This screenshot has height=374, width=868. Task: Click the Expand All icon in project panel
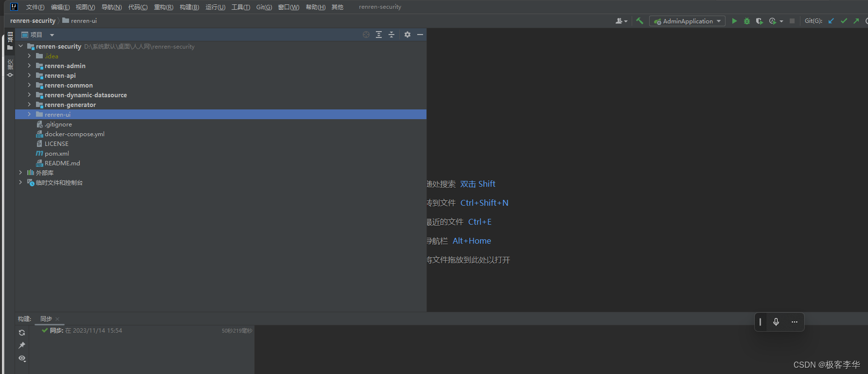tap(379, 35)
